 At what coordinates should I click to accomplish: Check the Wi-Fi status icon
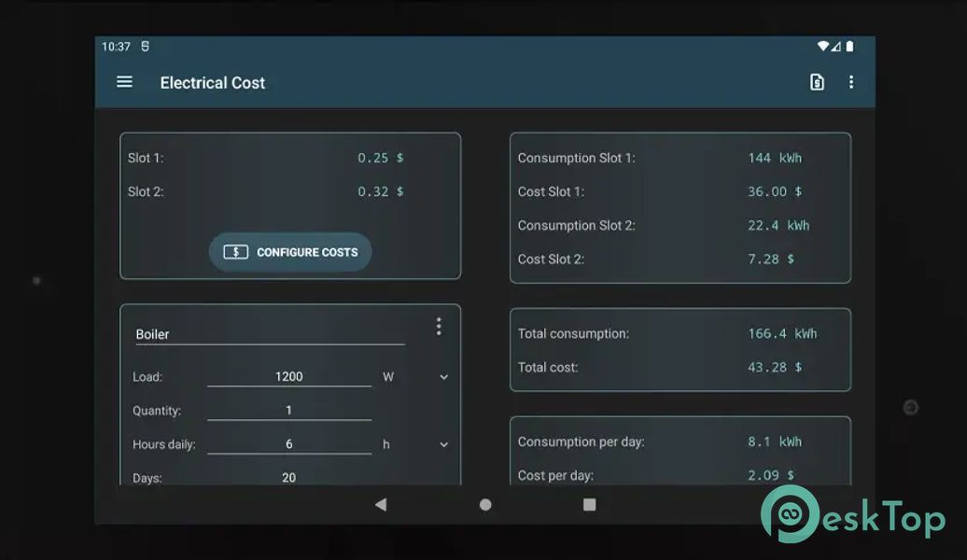[822, 47]
